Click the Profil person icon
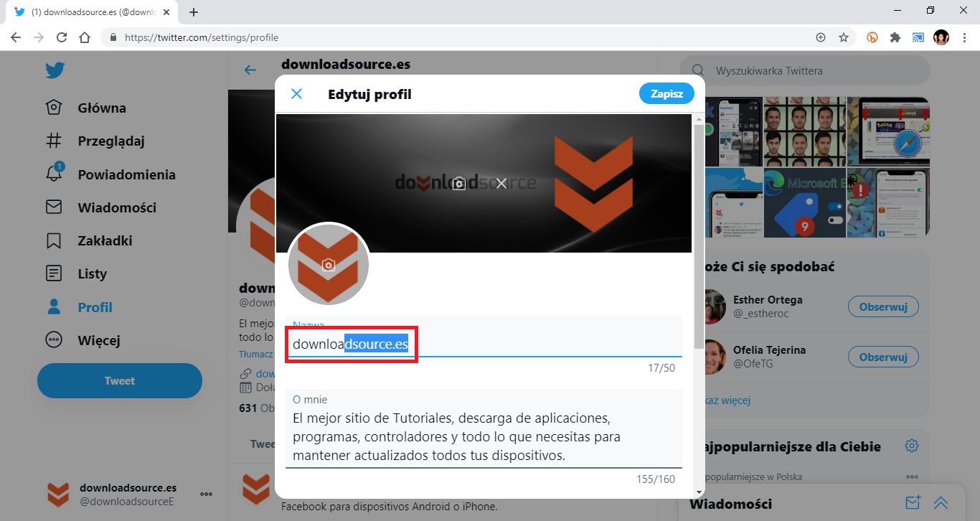The width and height of the screenshot is (980, 521). pos(54,307)
